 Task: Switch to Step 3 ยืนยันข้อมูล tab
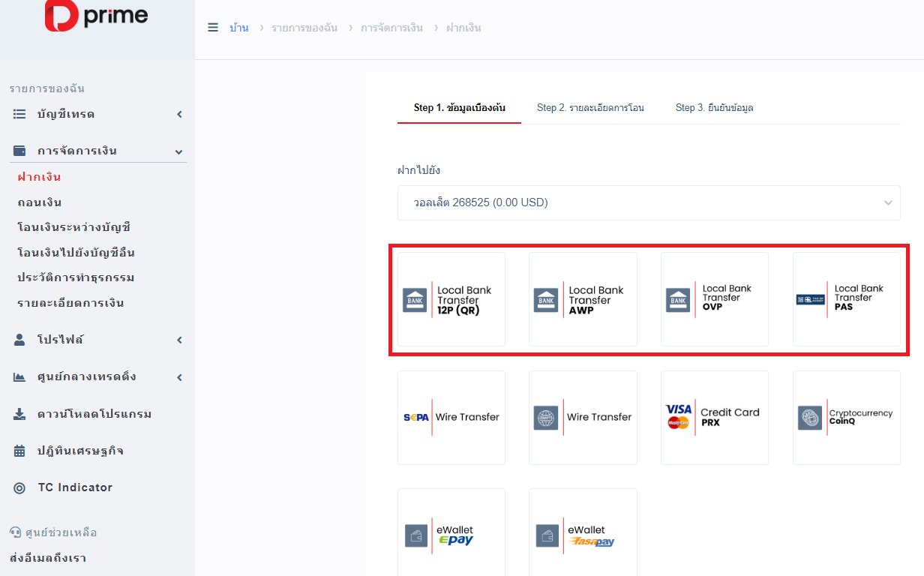click(x=714, y=108)
